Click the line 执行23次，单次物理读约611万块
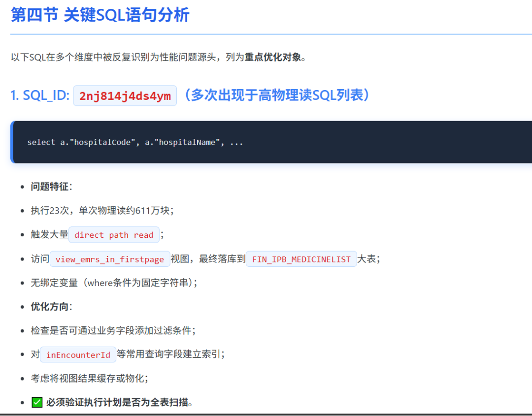 tap(102, 211)
